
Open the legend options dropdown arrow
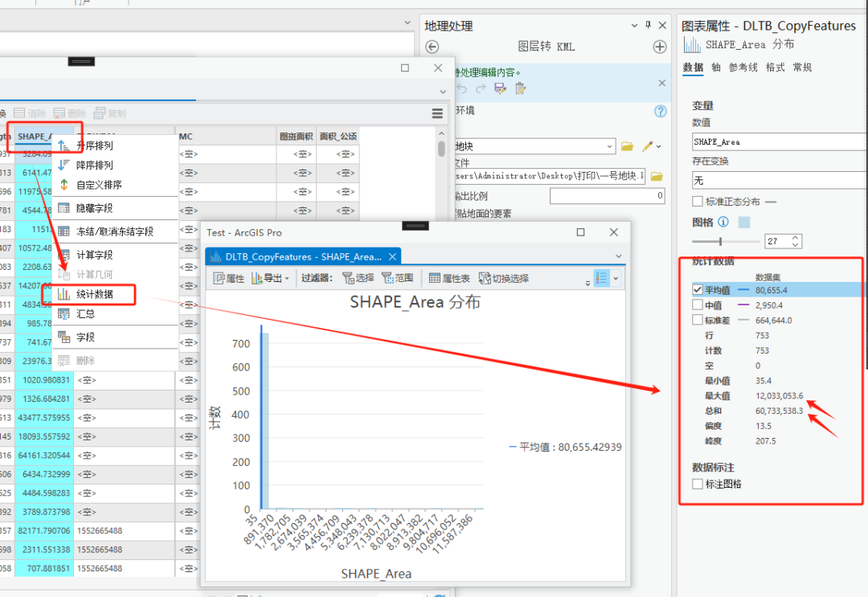click(x=616, y=278)
